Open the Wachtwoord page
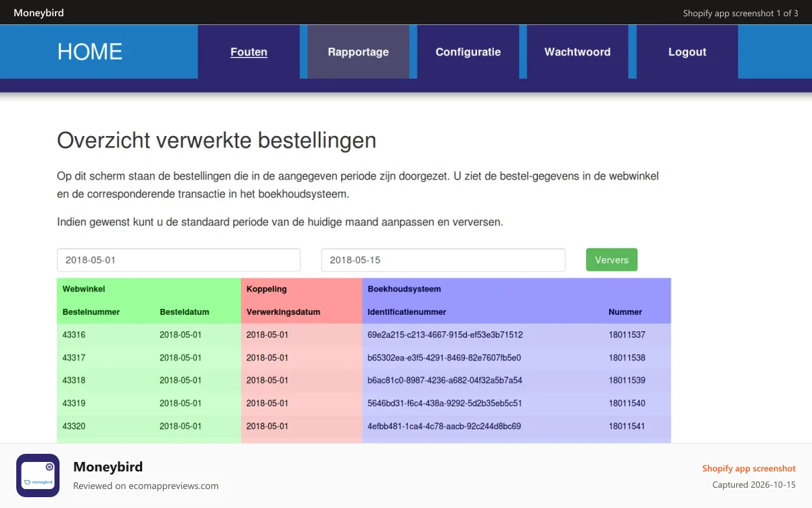 (x=578, y=51)
